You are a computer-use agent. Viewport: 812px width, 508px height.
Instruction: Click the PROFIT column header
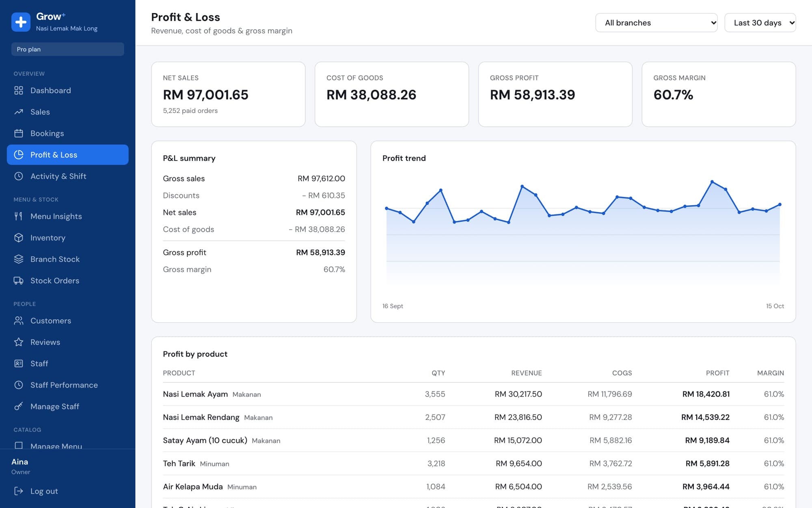(x=717, y=373)
